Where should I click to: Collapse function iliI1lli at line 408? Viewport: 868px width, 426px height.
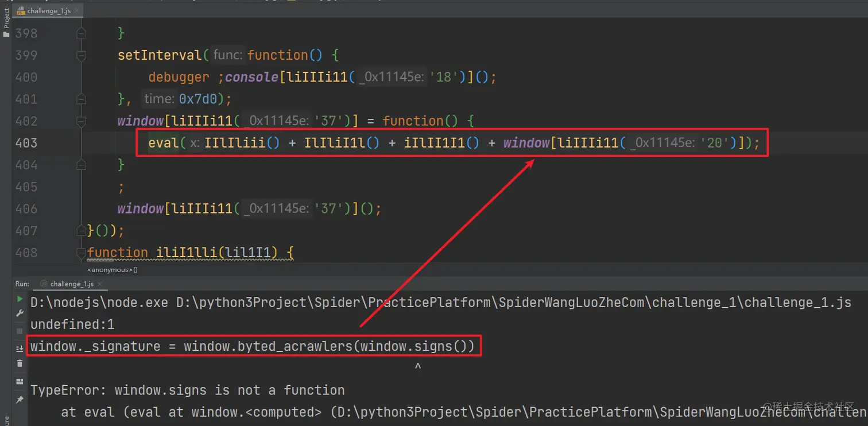81,252
